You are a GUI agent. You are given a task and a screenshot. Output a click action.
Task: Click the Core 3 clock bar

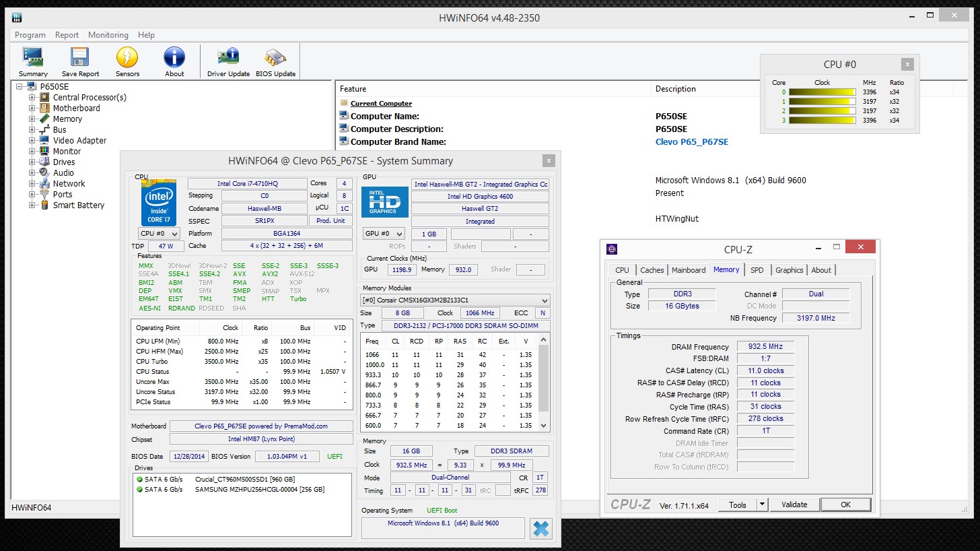click(x=823, y=121)
